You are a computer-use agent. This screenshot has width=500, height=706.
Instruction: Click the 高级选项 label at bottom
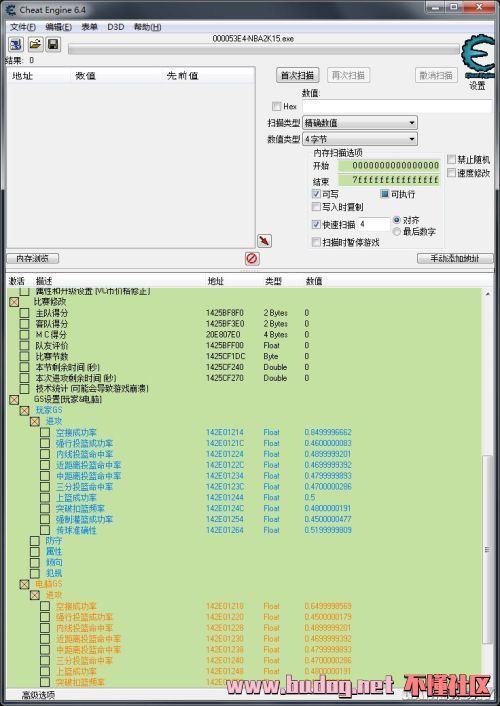[38, 695]
